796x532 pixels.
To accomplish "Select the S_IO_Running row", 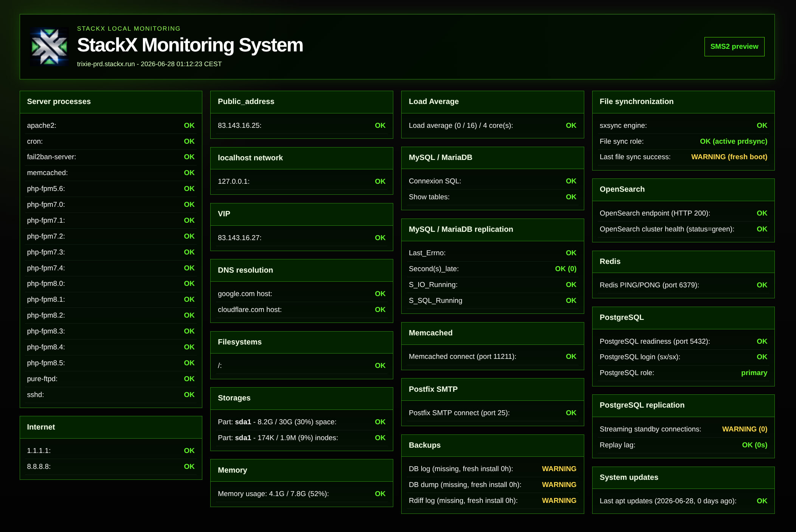I will click(x=493, y=285).
